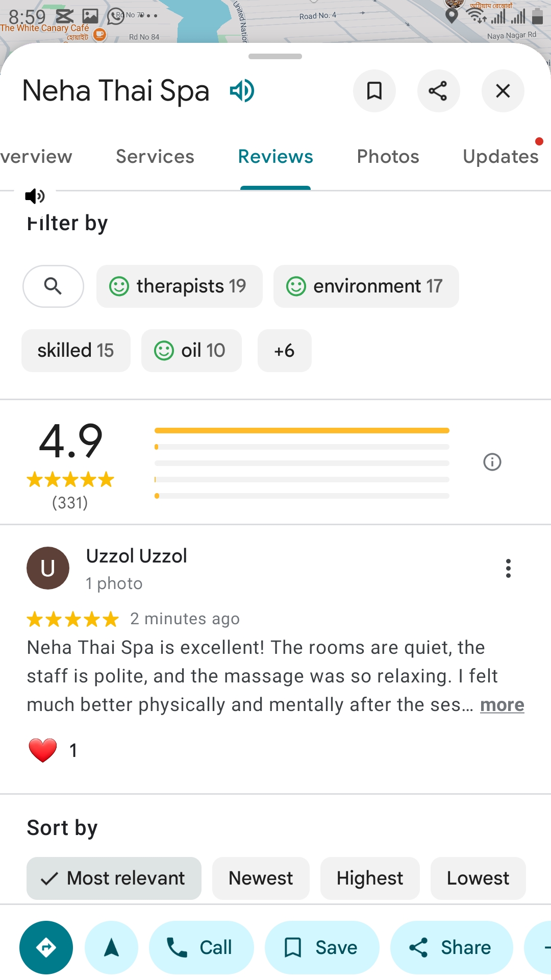551x980 pixels.
Task: Expand the review text with 'more'
Action: pyautogui.click(x=502, y=705)
